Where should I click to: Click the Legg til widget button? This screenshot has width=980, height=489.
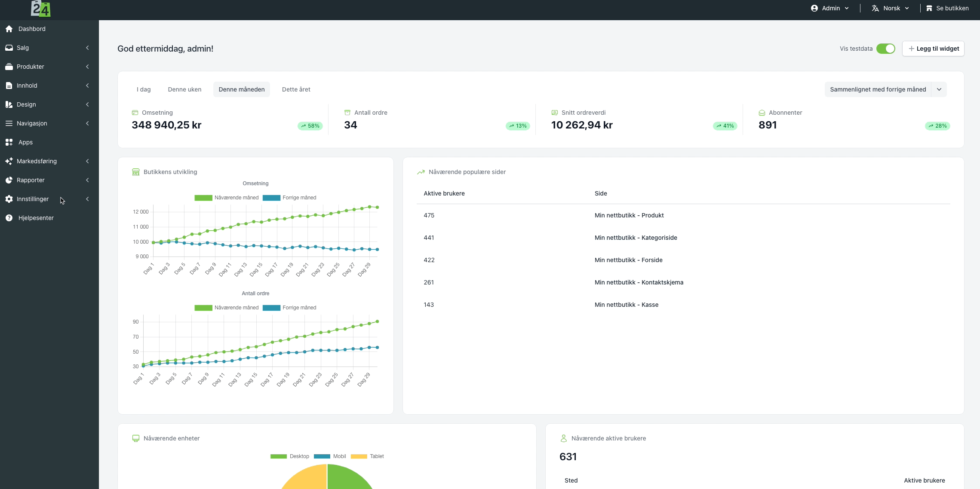click(x=933, y=49)
